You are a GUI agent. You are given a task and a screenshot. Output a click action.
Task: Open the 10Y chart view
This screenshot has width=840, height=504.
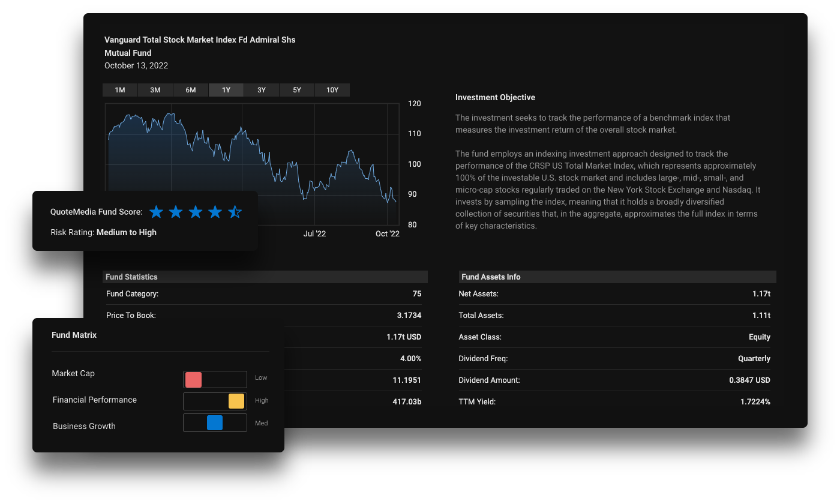pos(332,90)
